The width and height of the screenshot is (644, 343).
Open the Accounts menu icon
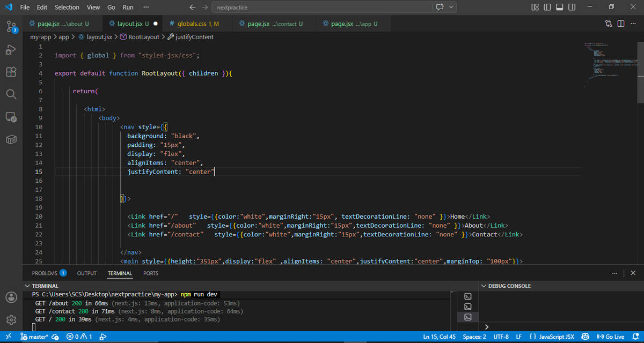pyautogui.click(x=11, y=297)
